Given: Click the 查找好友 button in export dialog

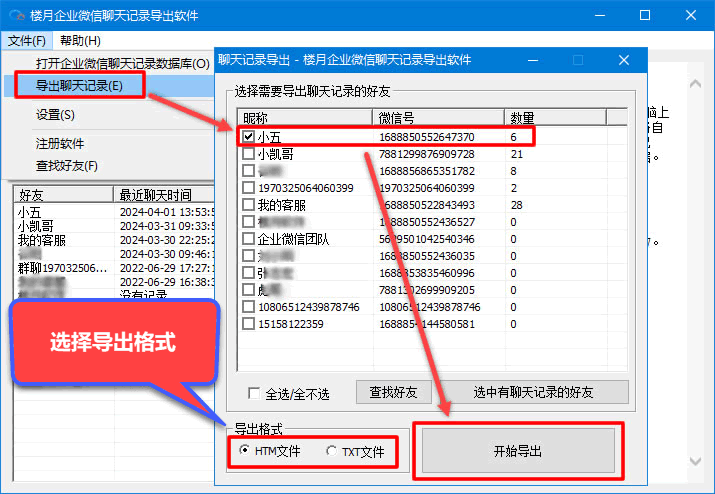Looking at the screenshot, I should [x=394, y=392].
